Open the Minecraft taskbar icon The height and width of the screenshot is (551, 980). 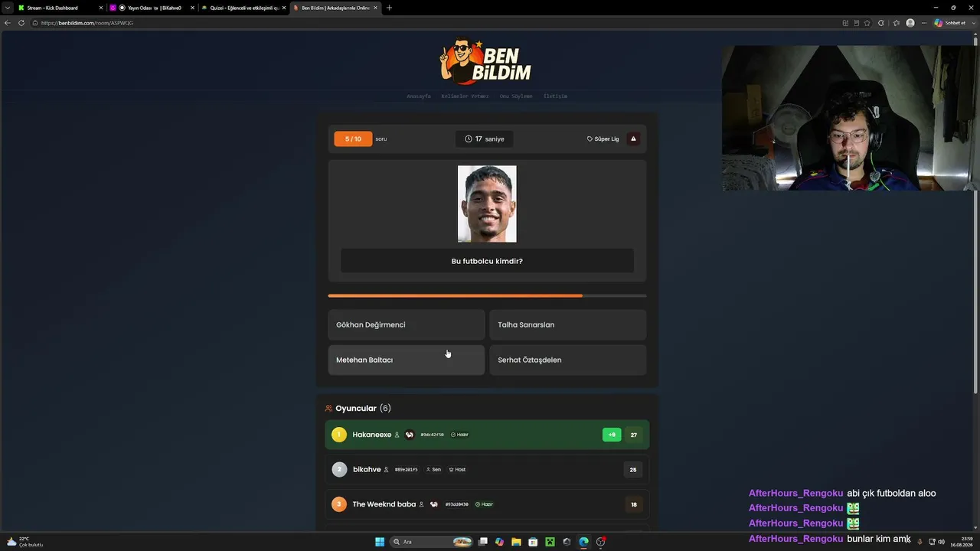550,542
